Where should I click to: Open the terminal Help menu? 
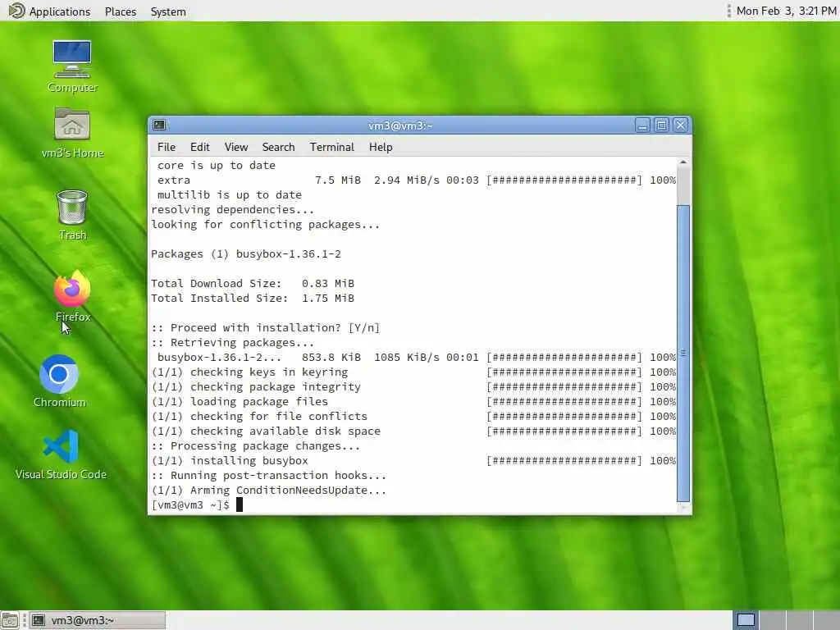(381, 147)
